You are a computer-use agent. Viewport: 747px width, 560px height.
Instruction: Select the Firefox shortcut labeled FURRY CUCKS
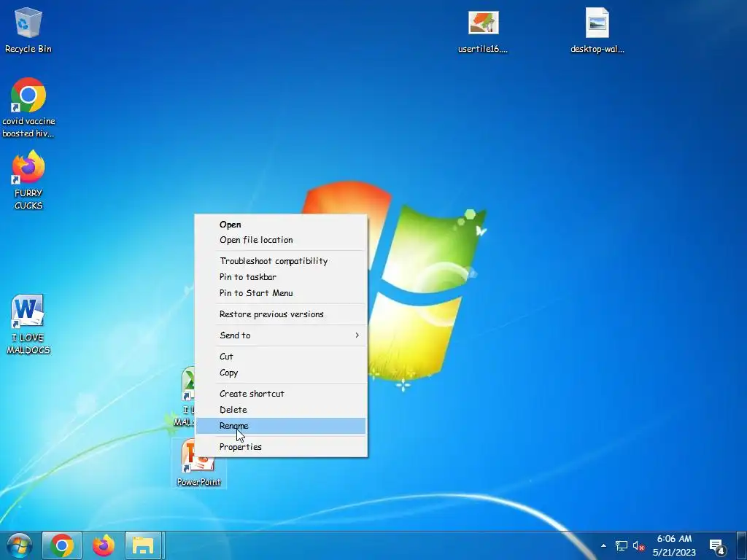click(28, 180)
